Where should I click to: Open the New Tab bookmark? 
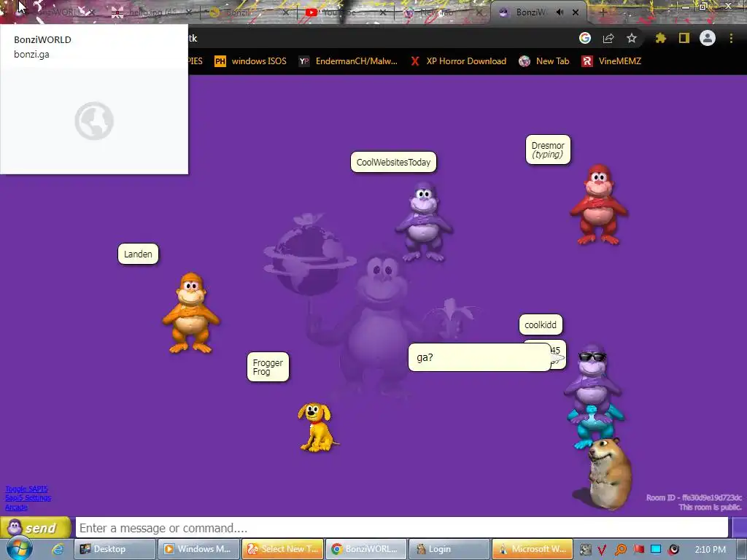[x=544, y=61]
